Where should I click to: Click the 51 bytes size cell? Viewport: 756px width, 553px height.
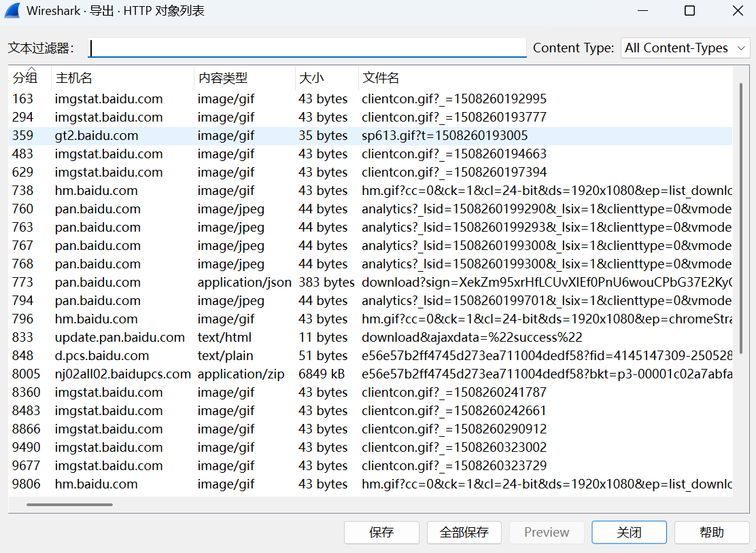pyautogui.click(x=323, y=356)
